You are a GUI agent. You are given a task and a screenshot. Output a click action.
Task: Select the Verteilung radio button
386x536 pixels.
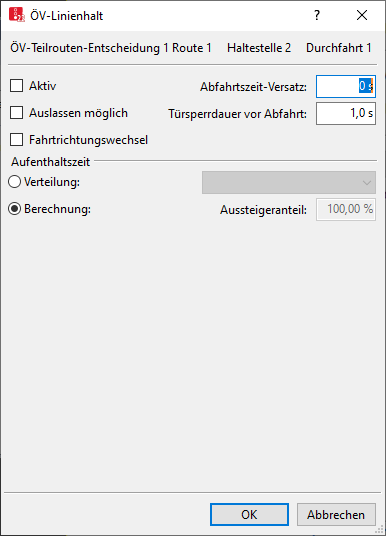click(14, 182)
